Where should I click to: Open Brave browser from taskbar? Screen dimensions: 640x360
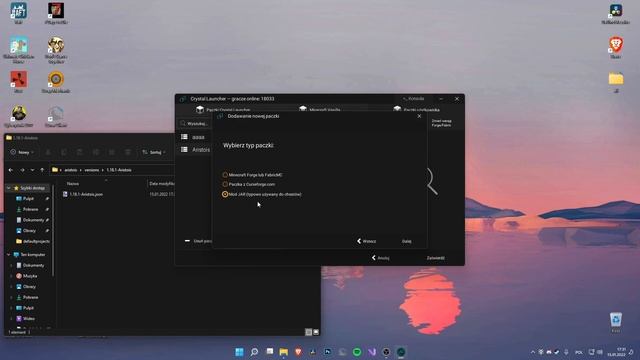[x=298, y=352]
